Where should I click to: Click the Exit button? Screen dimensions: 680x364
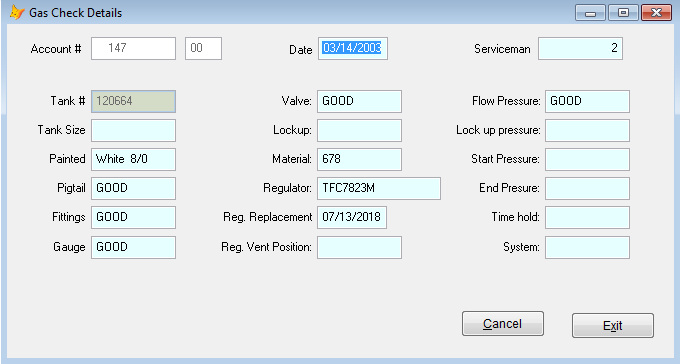(x=613, y=325)
